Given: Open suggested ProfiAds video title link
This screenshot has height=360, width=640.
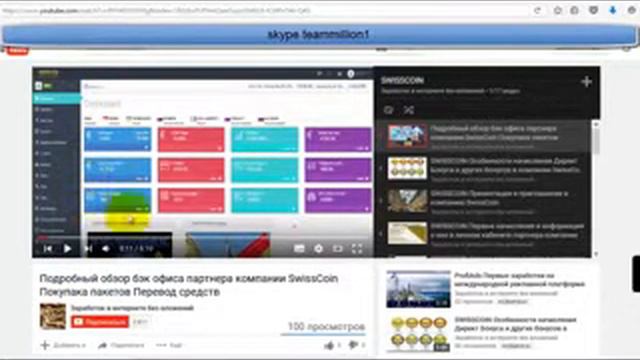Looking at the screenshot, I should click(x=520, y=280).
